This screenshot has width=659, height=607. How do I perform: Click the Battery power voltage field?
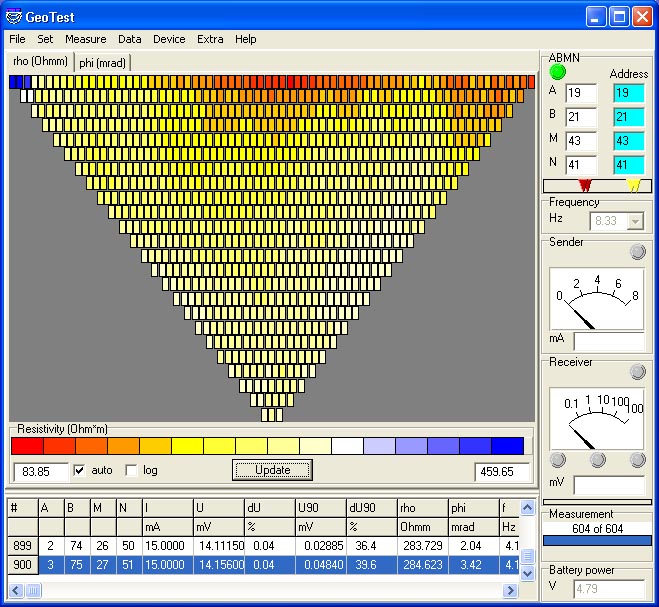(609, 588)
